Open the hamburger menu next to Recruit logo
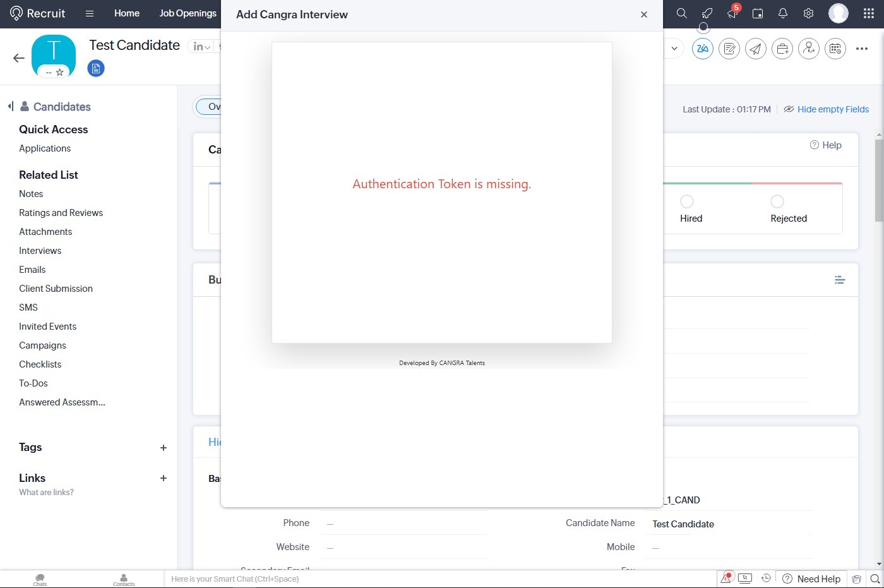 (90, 13)
